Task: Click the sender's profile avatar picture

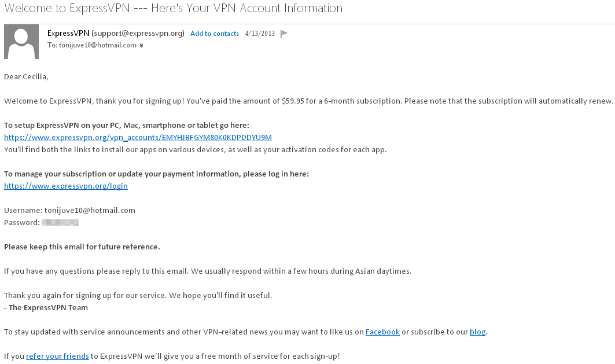Action: pyautogui.click(x=21, y=42)
